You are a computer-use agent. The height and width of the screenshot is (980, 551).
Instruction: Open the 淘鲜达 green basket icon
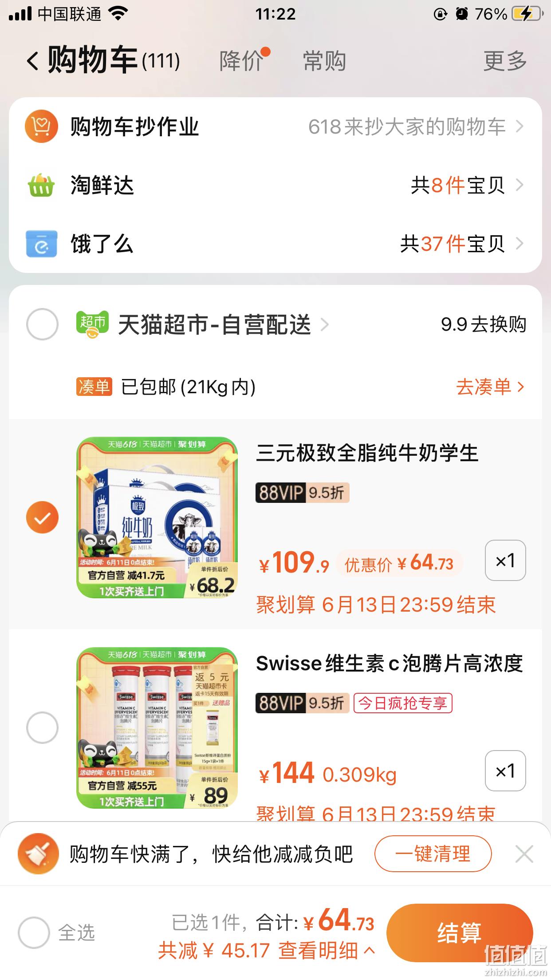41,185
